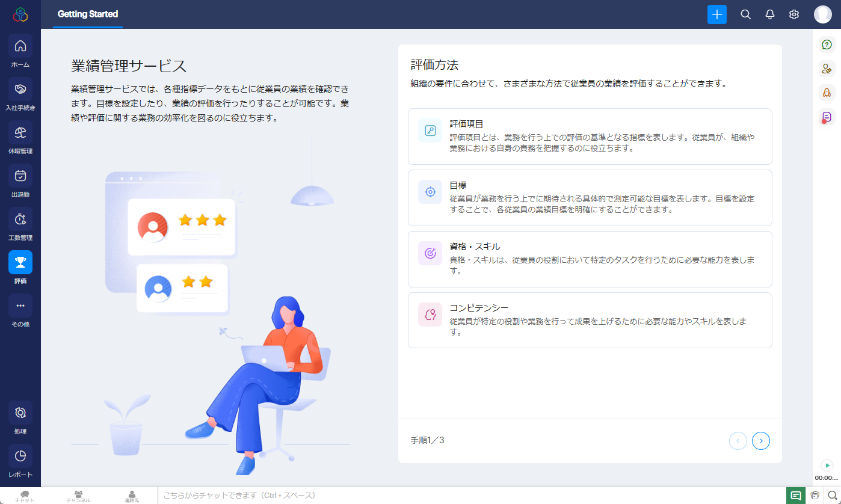
Task: Select the Getting Started tab
Action: (88, 14)
